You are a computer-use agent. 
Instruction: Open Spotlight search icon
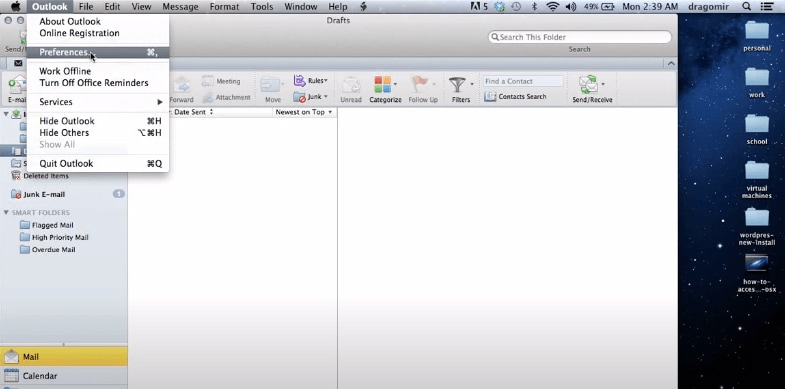point(746,7)
